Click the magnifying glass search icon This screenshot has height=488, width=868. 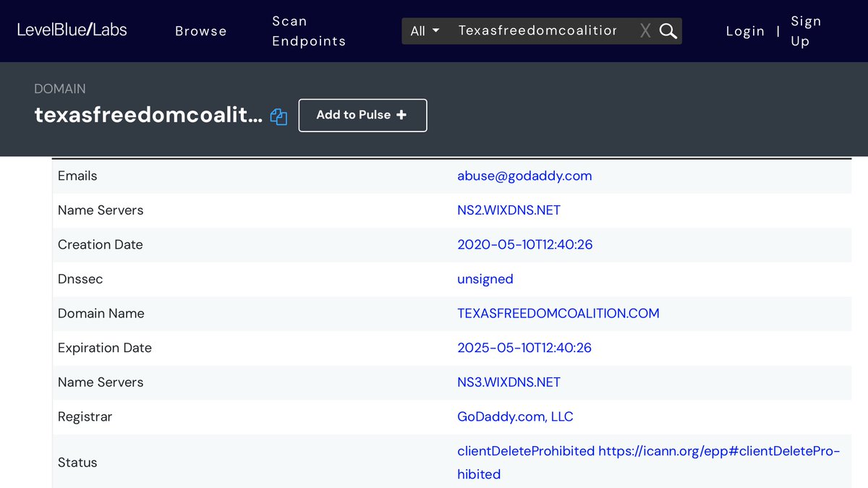[668, 31]
